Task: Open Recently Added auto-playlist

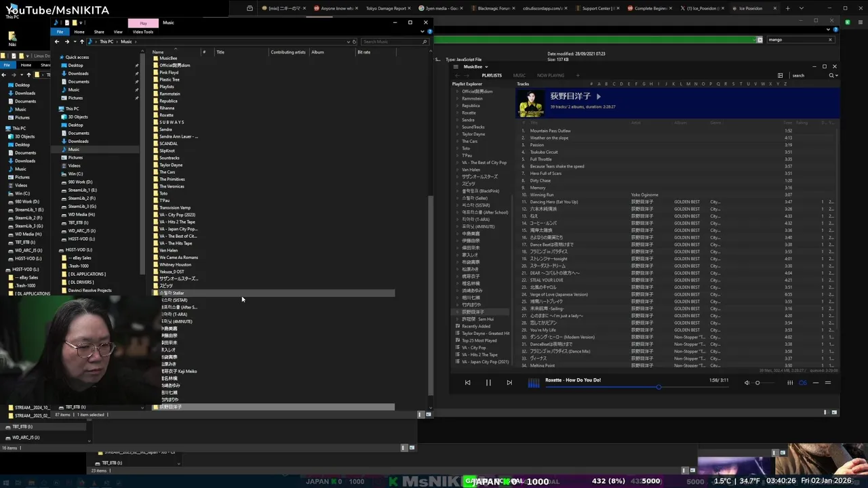Action: click(x=476, y=326)
